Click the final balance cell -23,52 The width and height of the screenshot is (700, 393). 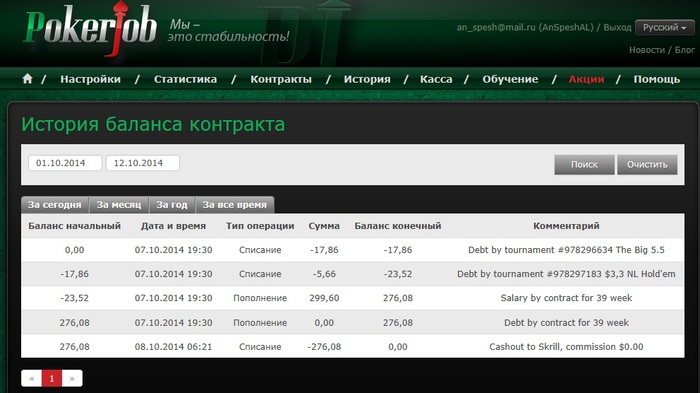coord(398,274)
